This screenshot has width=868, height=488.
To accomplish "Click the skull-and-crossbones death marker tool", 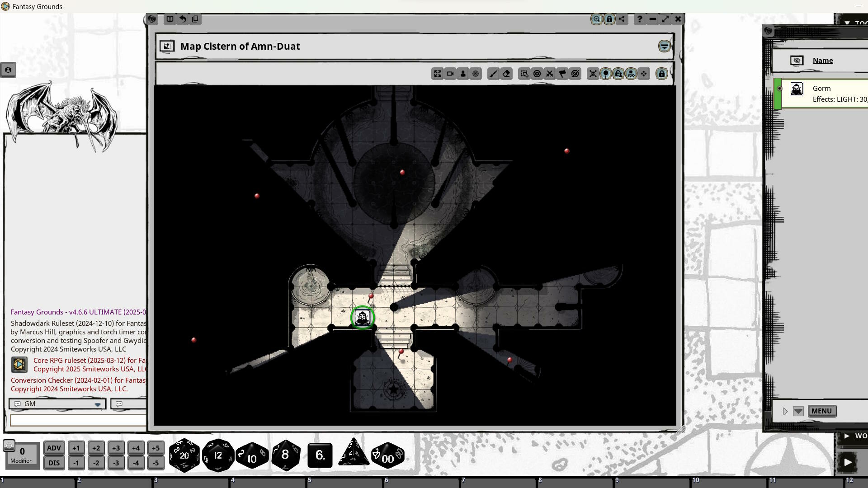I will point(593,74).
